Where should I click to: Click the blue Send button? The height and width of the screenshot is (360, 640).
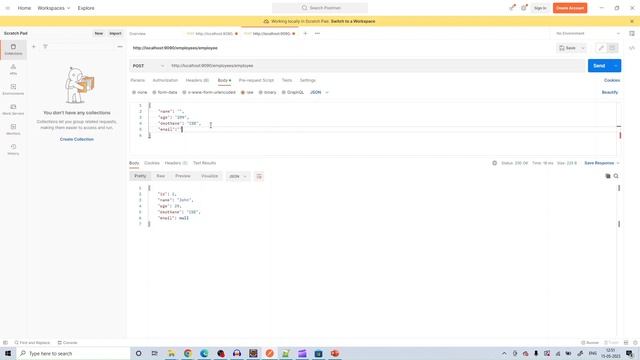[599, 66]
